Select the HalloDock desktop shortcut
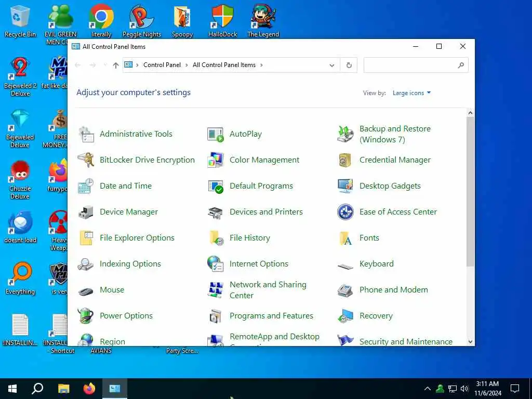 pos(222,21)
